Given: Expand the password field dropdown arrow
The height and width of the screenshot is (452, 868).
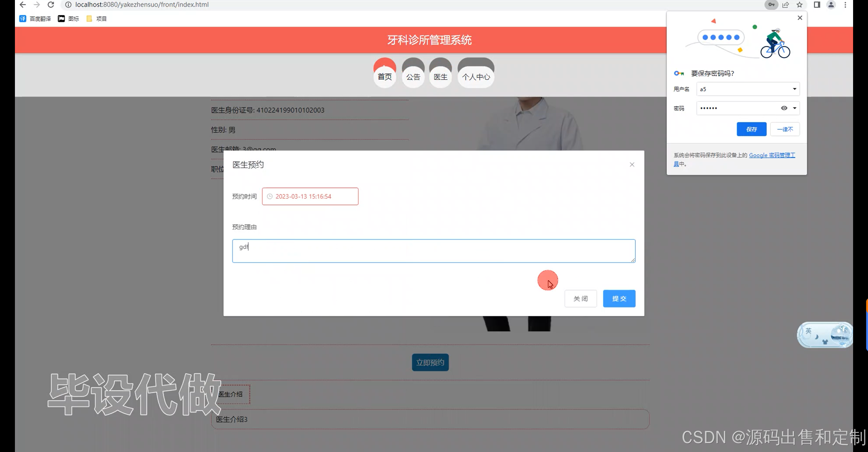Looking at the screenshot, I should click(794, 108).
